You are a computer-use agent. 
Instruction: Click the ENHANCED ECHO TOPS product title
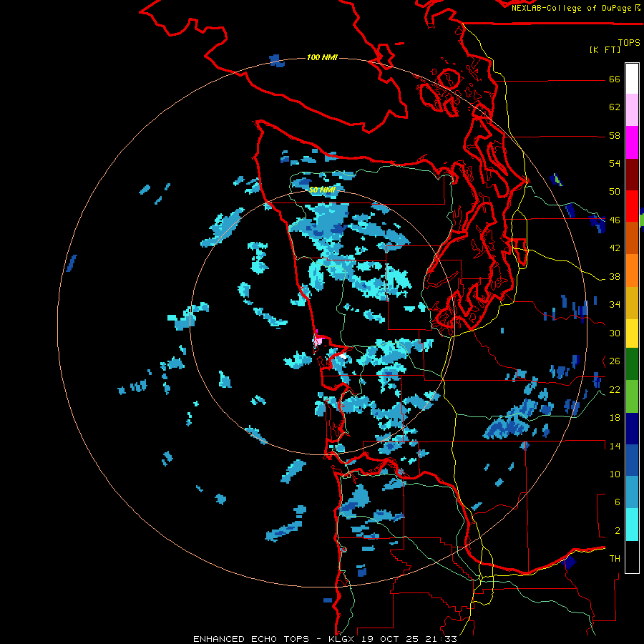251,639
